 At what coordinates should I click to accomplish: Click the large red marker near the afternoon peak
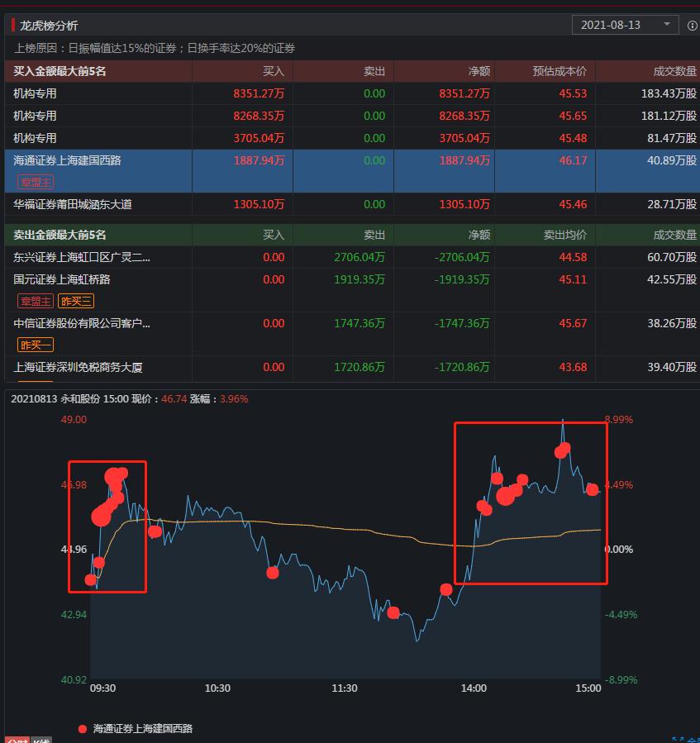[x=561, y=450]
